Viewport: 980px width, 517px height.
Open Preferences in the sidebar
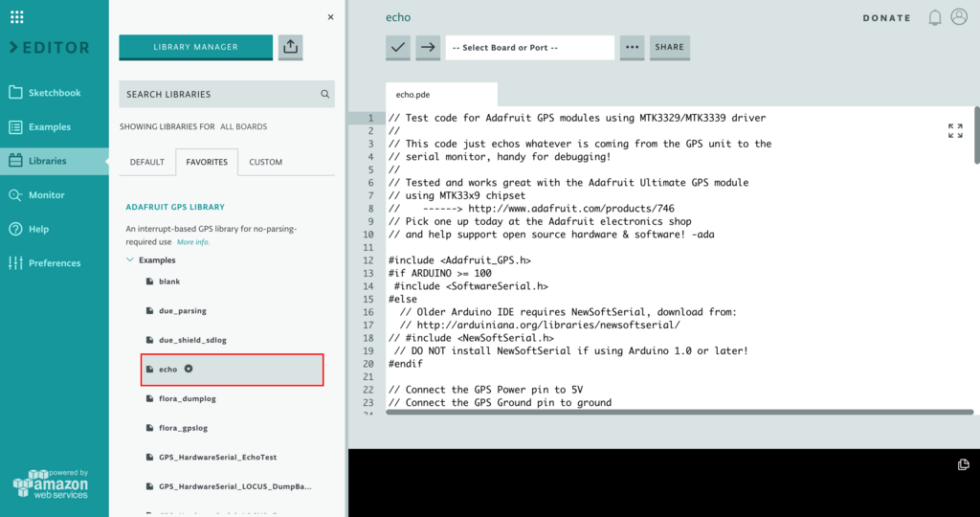[x=54, y=263]
